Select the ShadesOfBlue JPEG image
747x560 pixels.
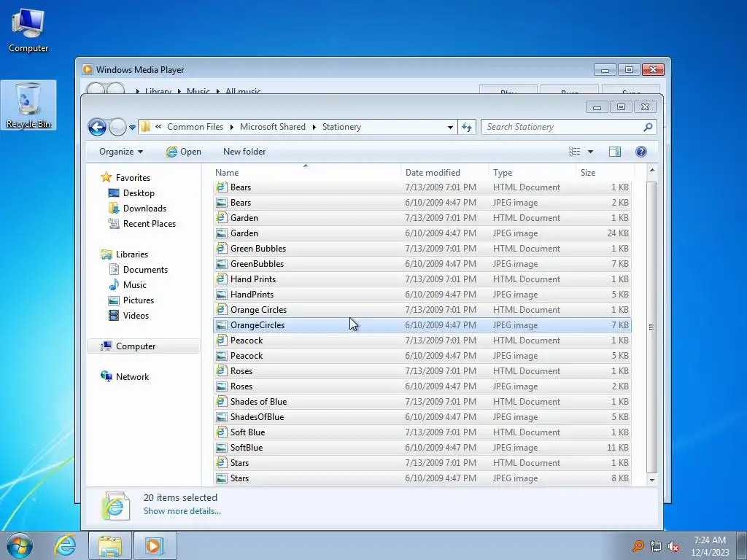point(422,416)
